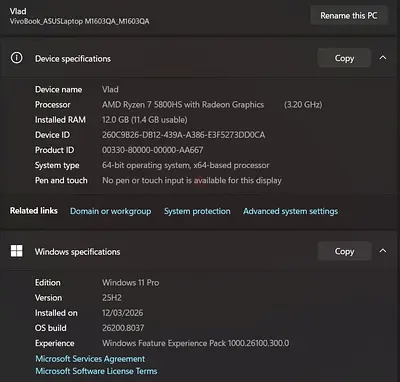
Task: Select Edition value Windows 11 Pro
Action: pos(131,283)
